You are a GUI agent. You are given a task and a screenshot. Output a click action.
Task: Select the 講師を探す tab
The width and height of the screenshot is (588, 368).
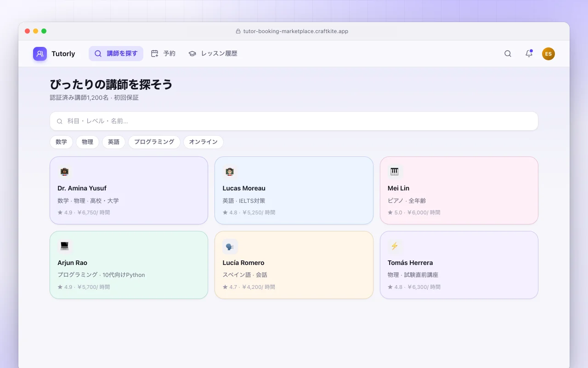[x=116, y=53]
